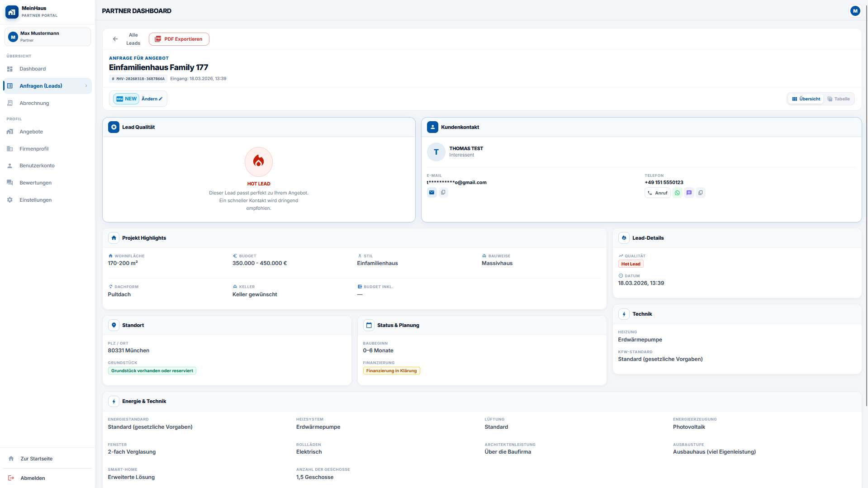This screenshot has width=868, height=488.
Task: Open the Max Mustermann profile card
Action: point(47,37)
